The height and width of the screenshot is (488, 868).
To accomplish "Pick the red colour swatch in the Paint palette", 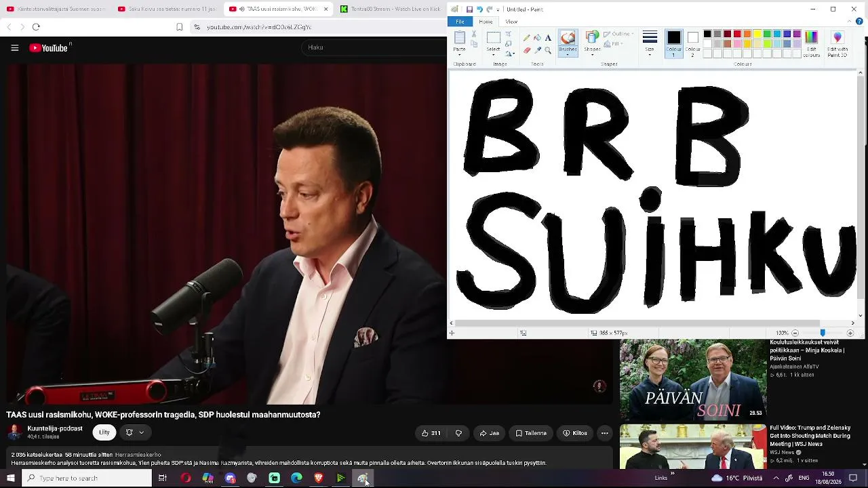I will click(x=737, y=34).
